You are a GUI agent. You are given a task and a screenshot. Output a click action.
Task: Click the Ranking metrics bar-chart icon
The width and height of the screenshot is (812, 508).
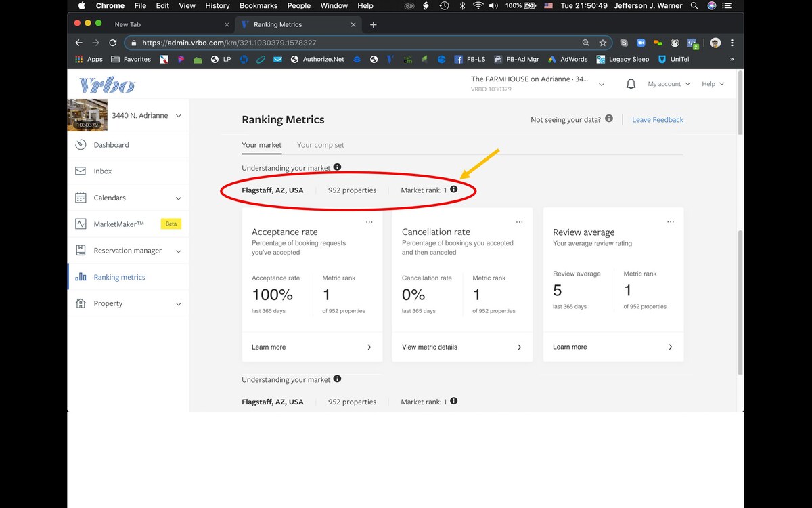tap(81, 277)
